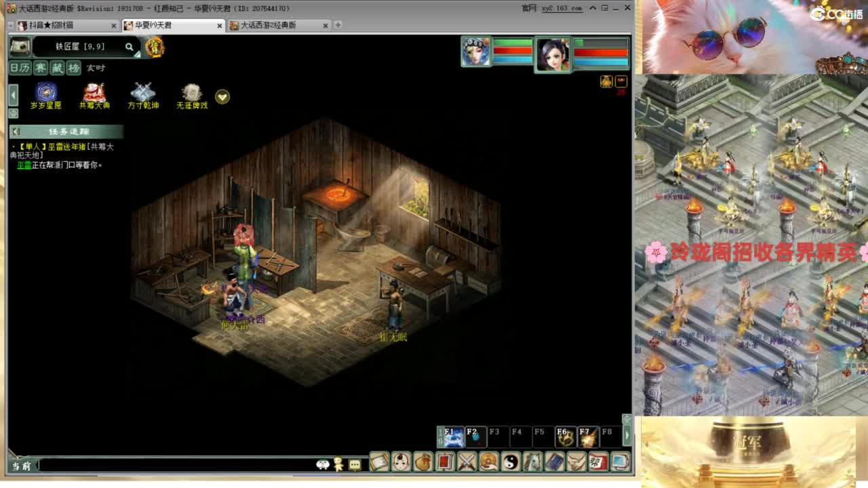Image resolution: width=868 pixels, height=488 pixels.
Task: Switch to the 抖音★招财猫 tab
Action: [66, 25]
